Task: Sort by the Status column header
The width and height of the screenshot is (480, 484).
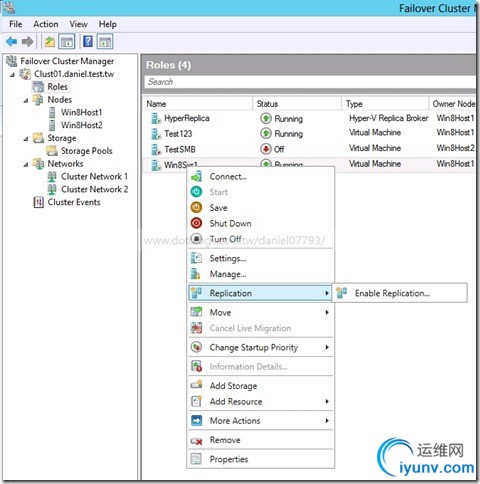Action: [297, 104]
